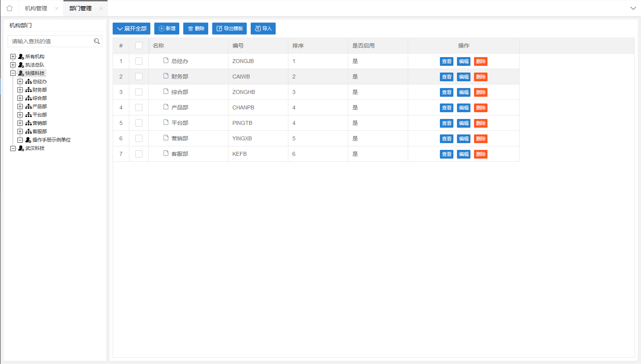Image resolution: width=641 pixels, height=364 pixels.
Task: Toggle the select-all checkbox in table header
Action: 139,46
